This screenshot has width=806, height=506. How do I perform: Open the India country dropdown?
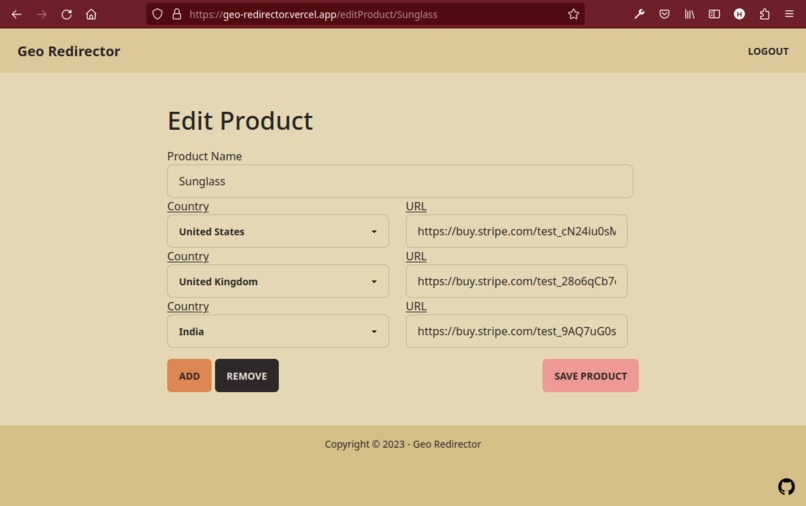point(278,331)
